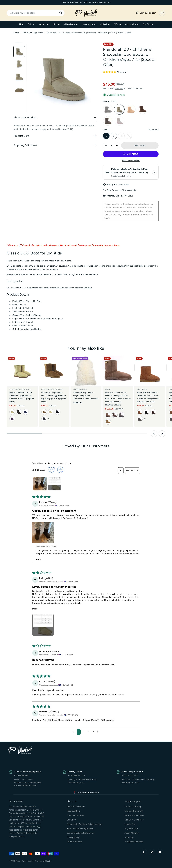
Task: Open the shopping cart bag icon
Action: (162, 13)
